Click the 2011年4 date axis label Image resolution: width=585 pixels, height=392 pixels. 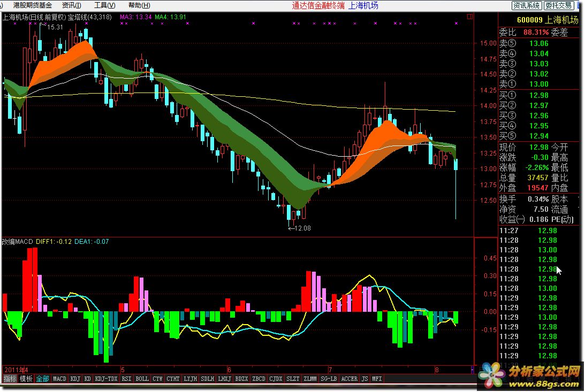click(16, 370)
